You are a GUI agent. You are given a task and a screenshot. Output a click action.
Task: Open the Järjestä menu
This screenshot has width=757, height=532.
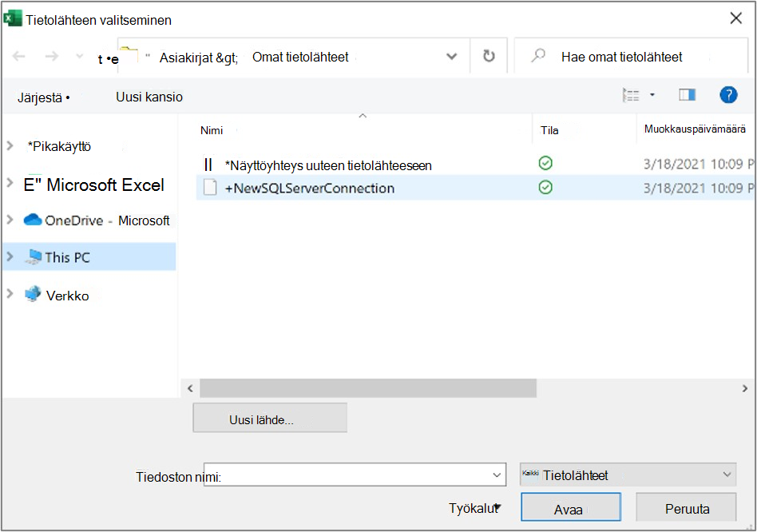(44, 97)
